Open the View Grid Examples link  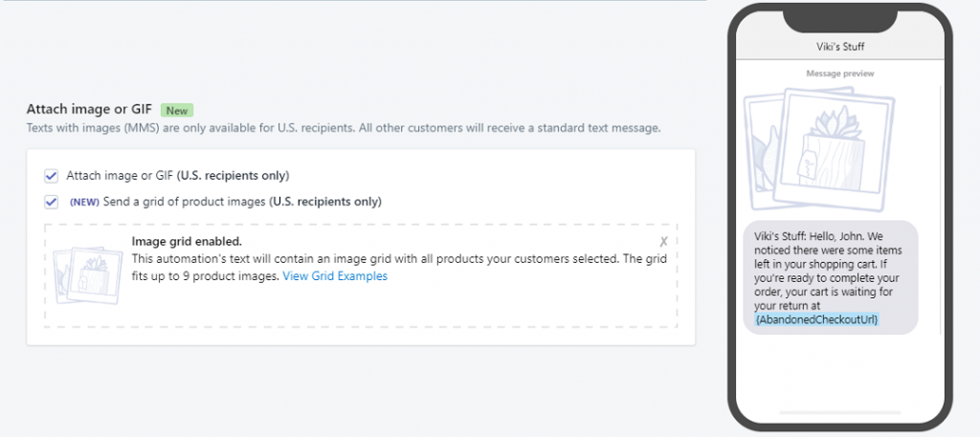(335, 276)
